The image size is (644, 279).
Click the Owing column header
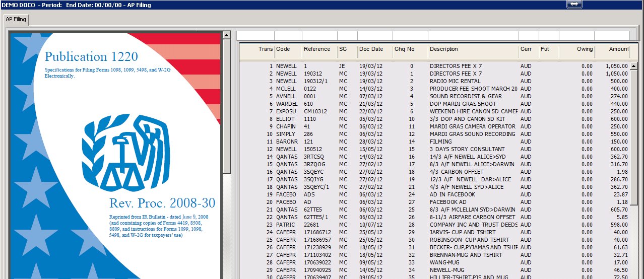577,49
